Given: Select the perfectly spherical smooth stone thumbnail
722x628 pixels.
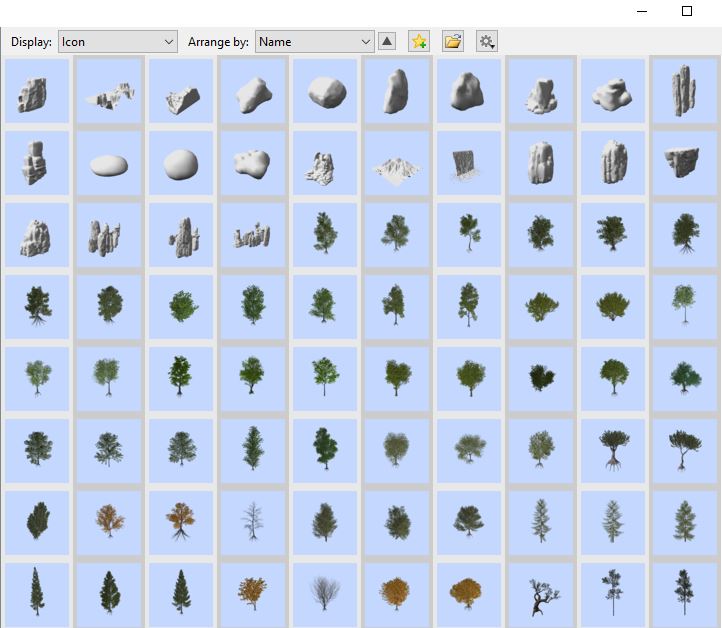Looking at the screenshot, I should (x=181, y=163).
